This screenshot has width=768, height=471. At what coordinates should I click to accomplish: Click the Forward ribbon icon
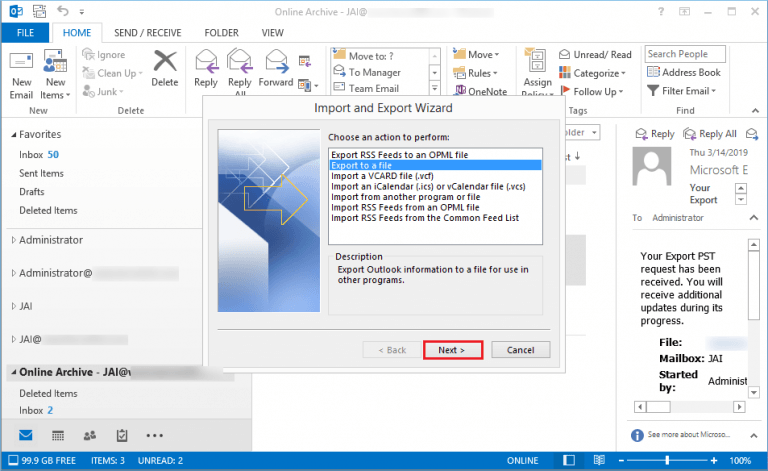point(277,62)
